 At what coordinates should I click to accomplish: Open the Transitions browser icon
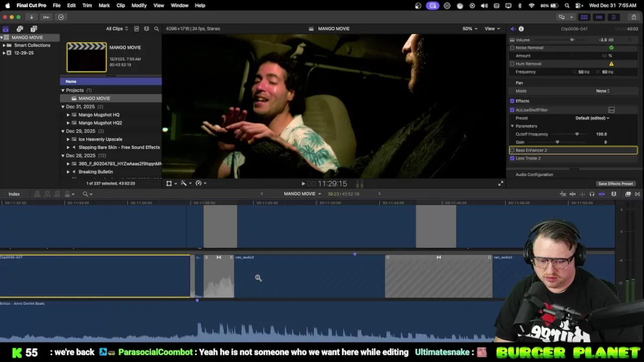(637, 194)
